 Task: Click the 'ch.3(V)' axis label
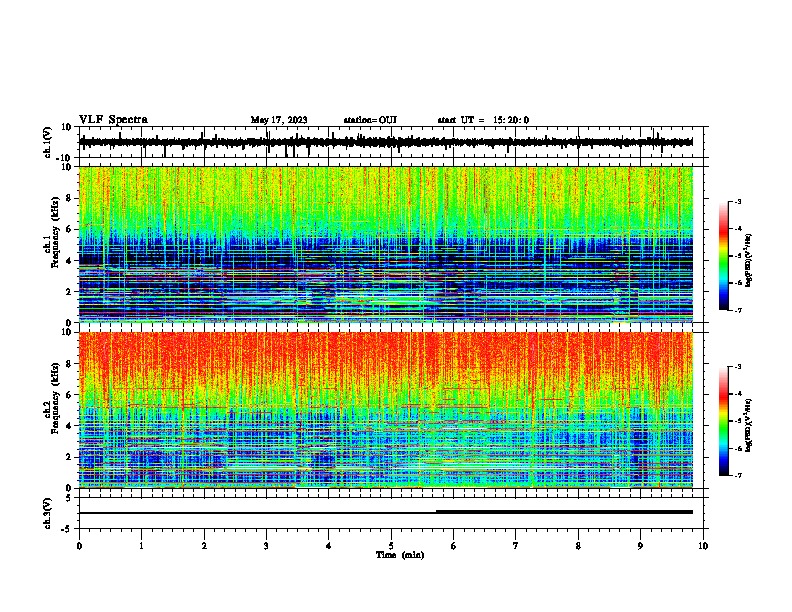(48, 513)
